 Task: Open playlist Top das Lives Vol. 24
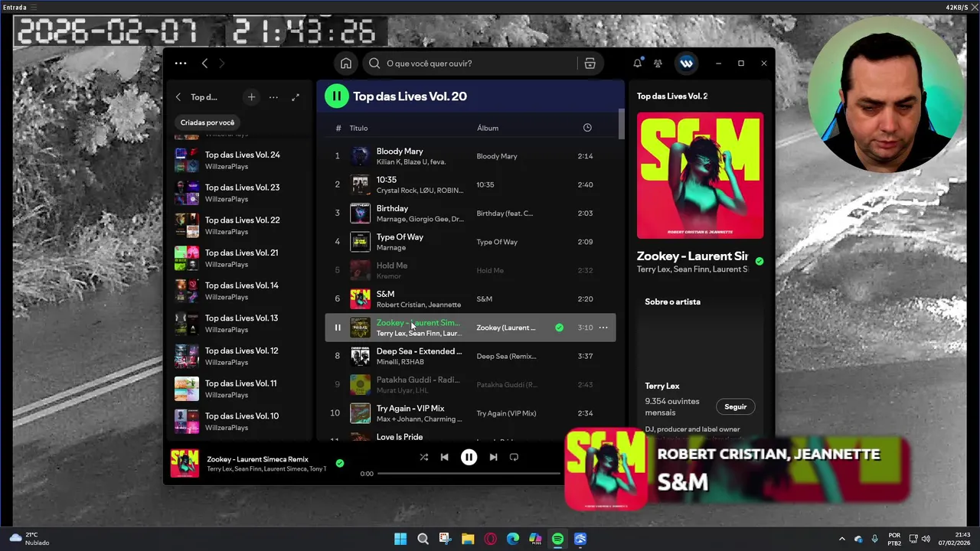tap(239, 160)
